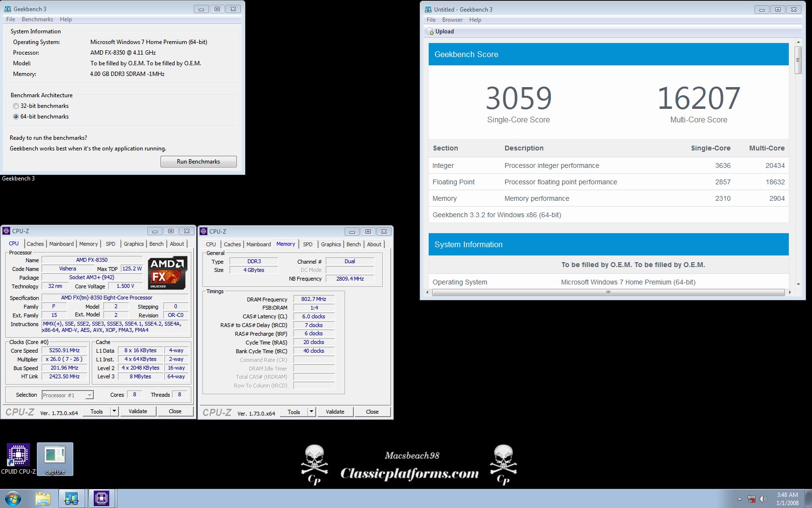Switch to About tab in right CPU-Z
Screen dimensions: 812x508
tap(374, 244)
